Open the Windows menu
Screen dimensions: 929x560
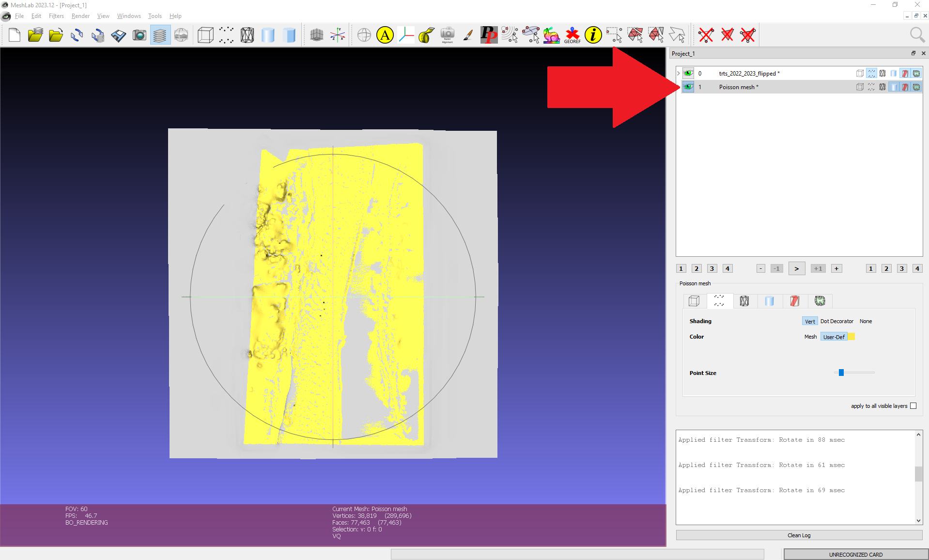pyautogui.click(x=129, y=16)
